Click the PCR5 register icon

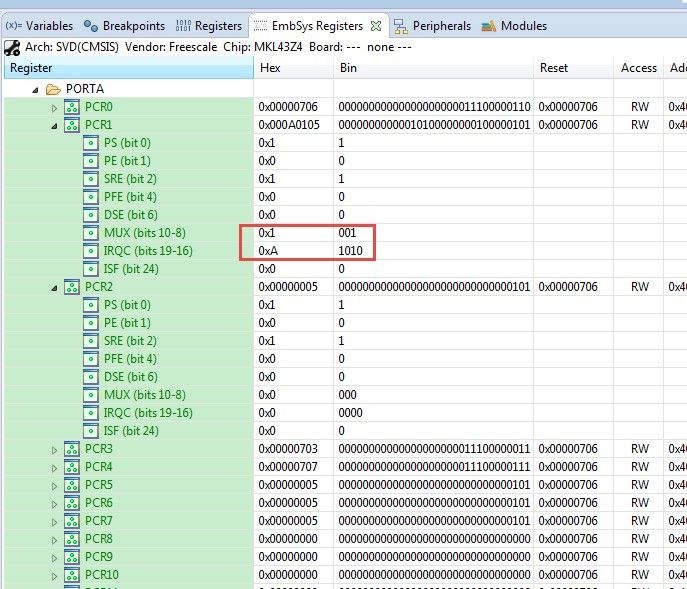coord(72,485)
